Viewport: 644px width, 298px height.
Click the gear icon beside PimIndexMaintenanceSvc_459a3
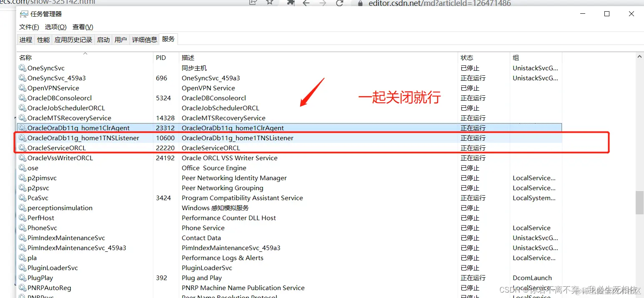tap(23, 248)
